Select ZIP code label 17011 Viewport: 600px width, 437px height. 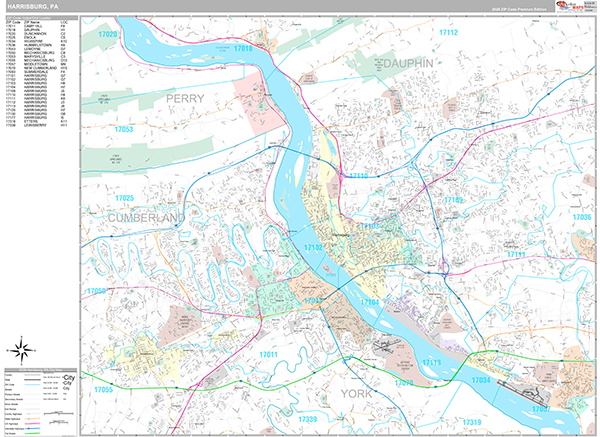pyautogui.click(x=269, y=355)
